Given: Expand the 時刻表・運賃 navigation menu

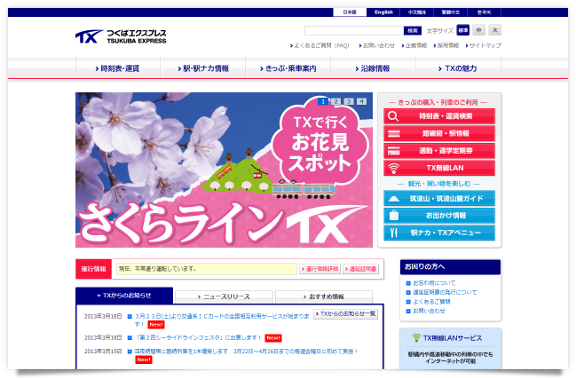Looking at the screenshot, I should (118, 68).
